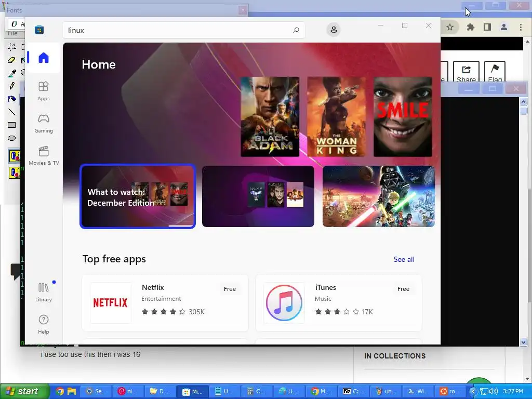Open the Apps section in Store sidebar

pos(44,91)
